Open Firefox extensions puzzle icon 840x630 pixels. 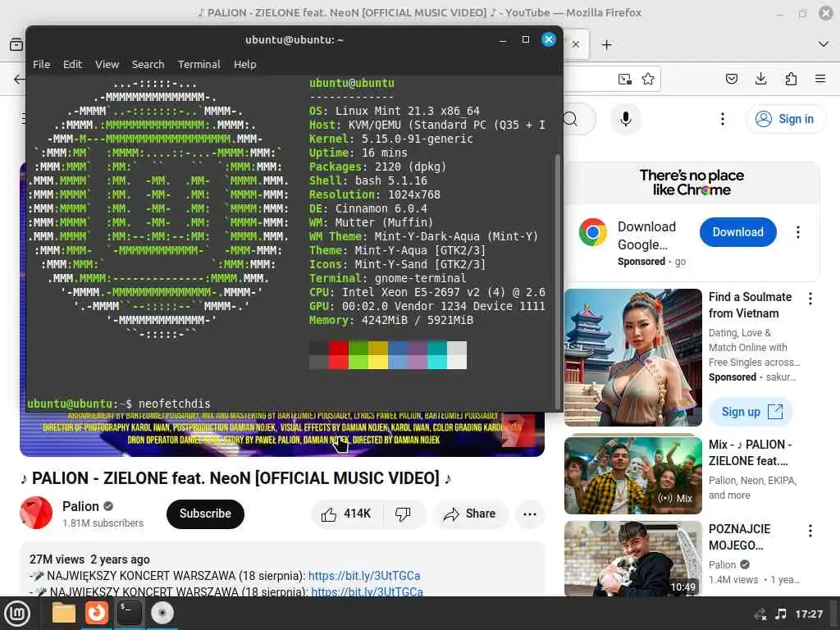tap(791, 80)
